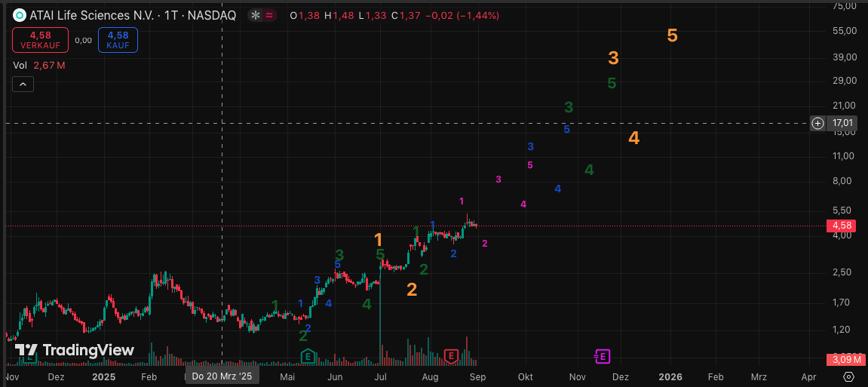Click the TradingView logo watermark
868x387 pixels.
coord(75,350)
